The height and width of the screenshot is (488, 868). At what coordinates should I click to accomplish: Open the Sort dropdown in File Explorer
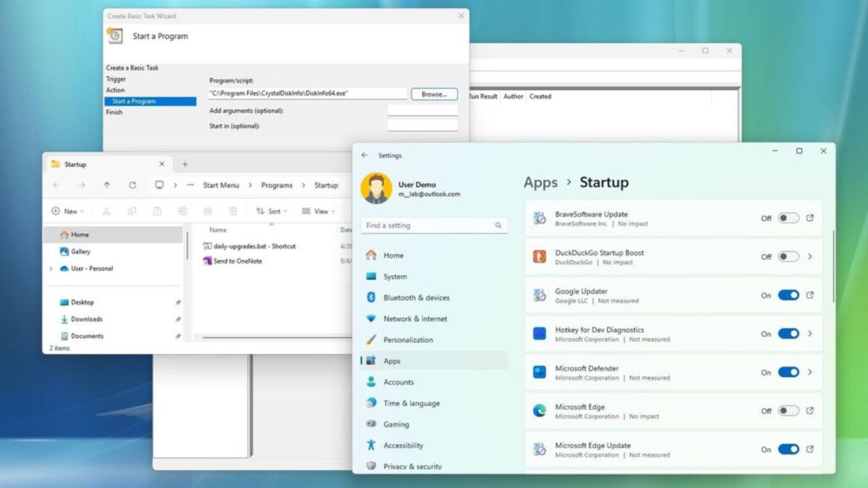(272, 211)
